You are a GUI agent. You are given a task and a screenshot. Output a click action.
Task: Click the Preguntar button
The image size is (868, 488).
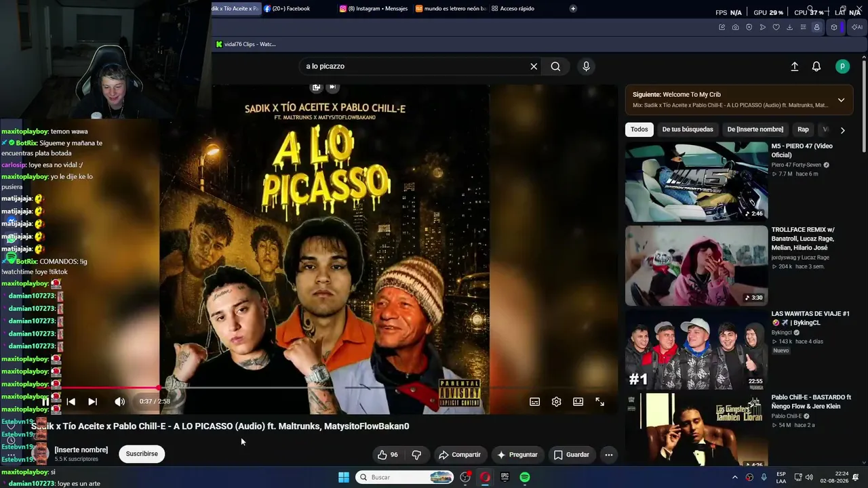pos(517,455)
